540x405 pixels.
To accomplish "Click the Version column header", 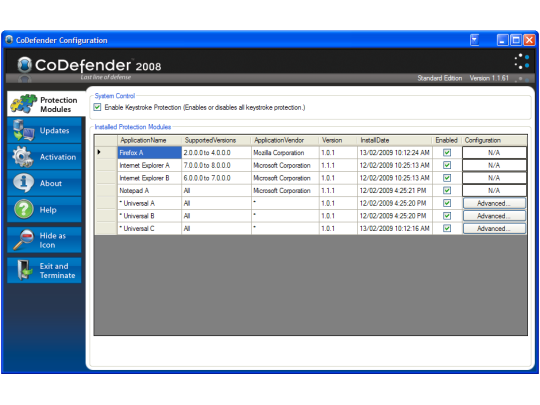I will [338, 140].
